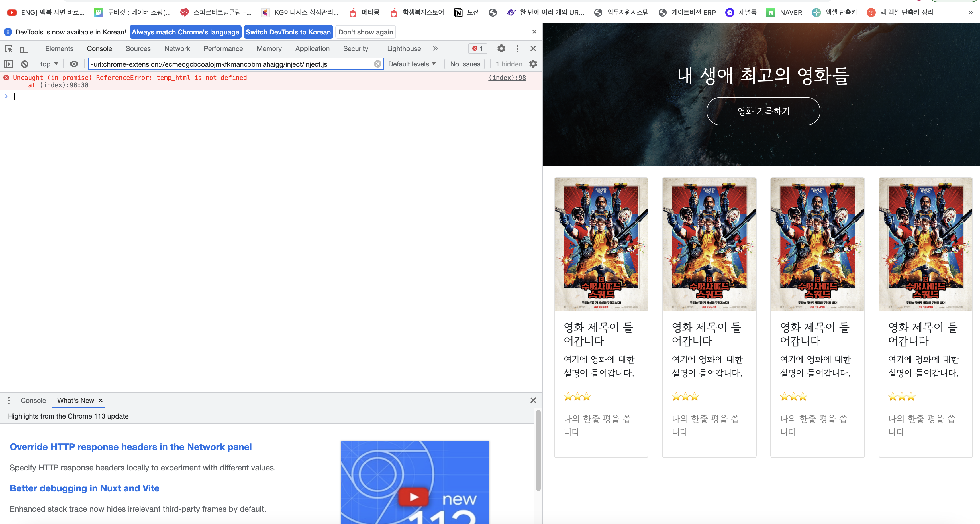Click the third movie poster thumbnail
The width and height of the screenshot is (980, 524).
[817, 245]
